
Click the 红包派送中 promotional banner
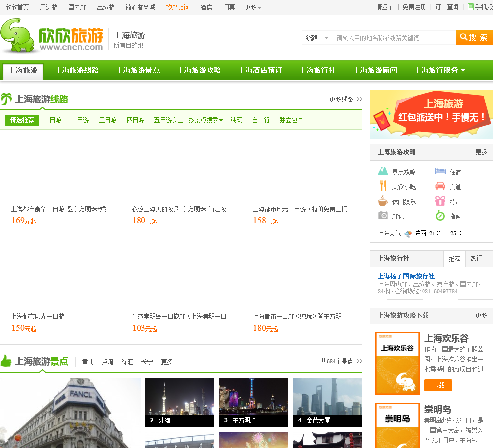pos(431,114)
